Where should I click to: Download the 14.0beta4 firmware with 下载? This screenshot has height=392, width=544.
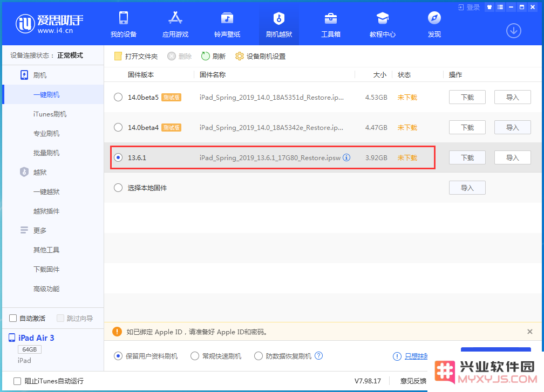pos(467,127)
